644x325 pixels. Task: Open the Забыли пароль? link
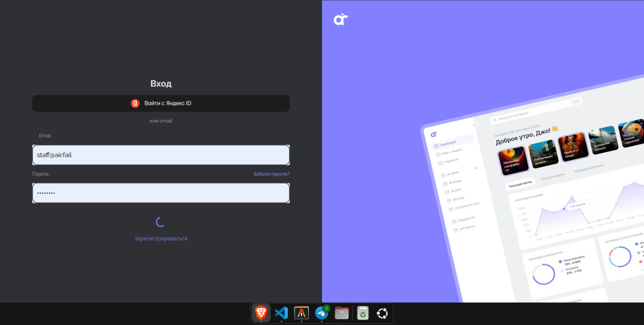[271, 174]
